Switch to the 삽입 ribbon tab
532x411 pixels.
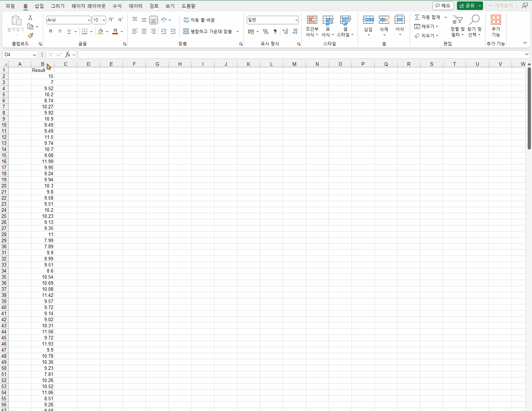coord(39,6)
